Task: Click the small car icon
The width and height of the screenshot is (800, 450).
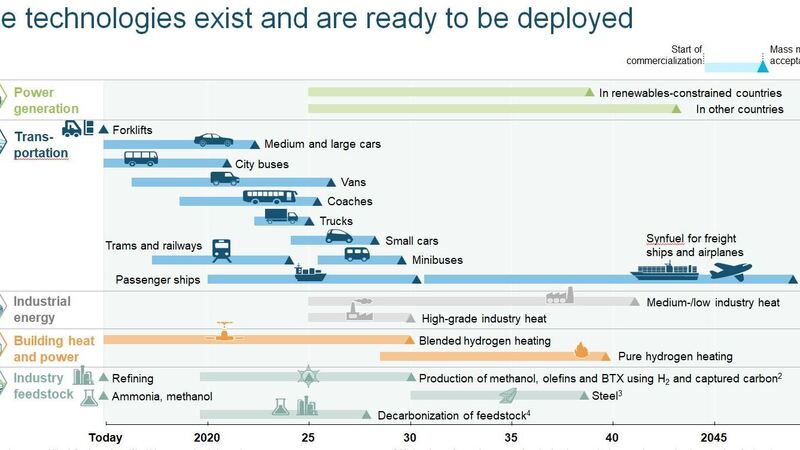Action: [x=339, y=236]
